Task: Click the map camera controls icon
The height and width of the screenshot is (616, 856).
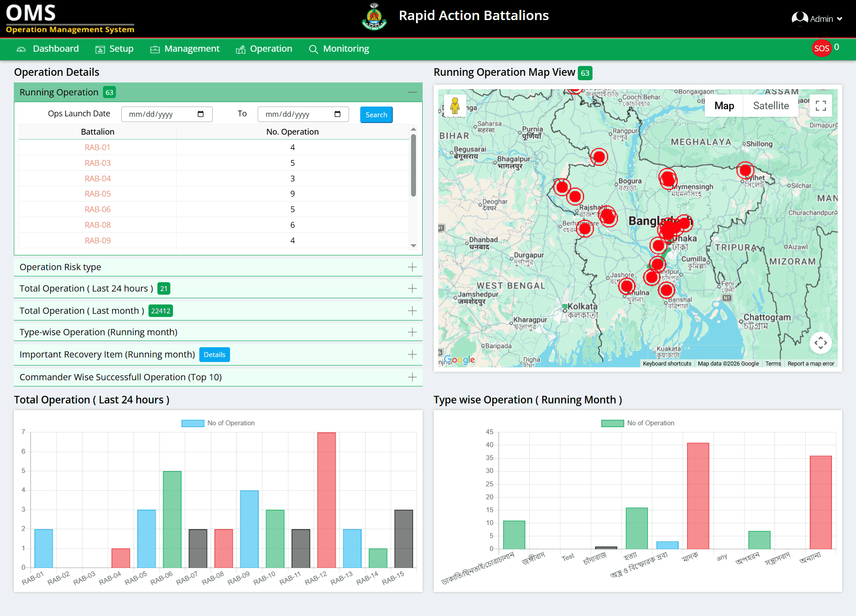Action: coord(820,343)
